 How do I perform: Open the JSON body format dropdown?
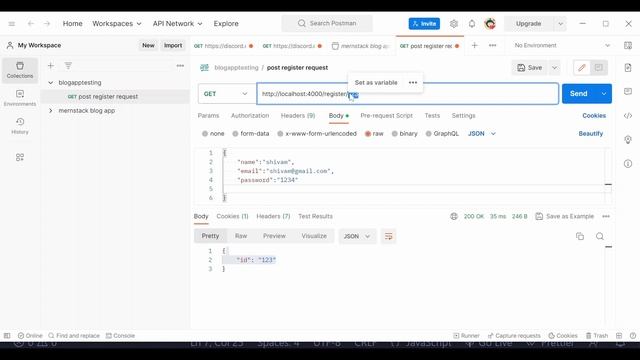tap(482, 133)
